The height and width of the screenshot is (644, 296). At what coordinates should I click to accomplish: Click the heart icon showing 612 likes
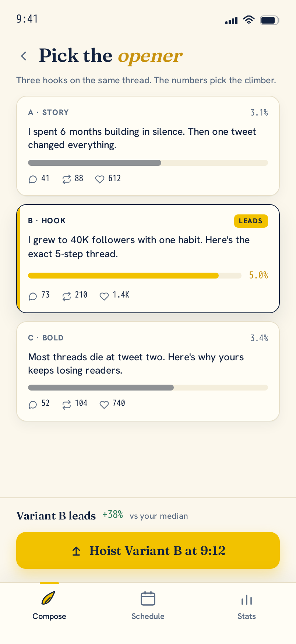pyautogui.click(x=100, y=179)
